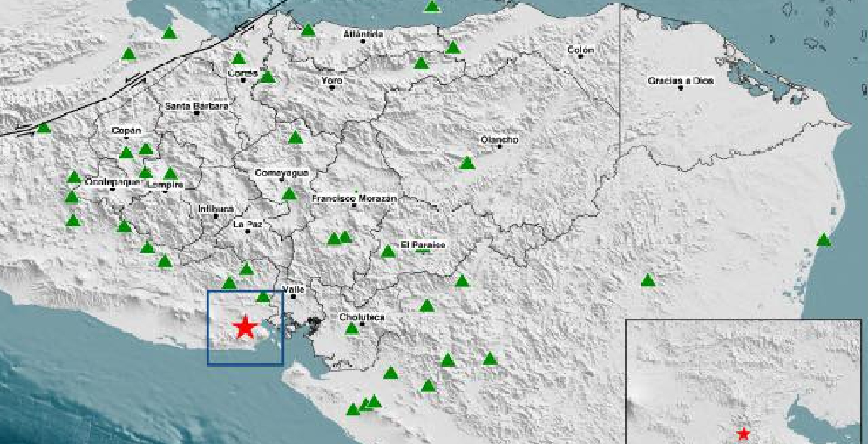Click the Francisco Morazán label
This screenshot has width=868, height=444.
[x=355, y=198]
